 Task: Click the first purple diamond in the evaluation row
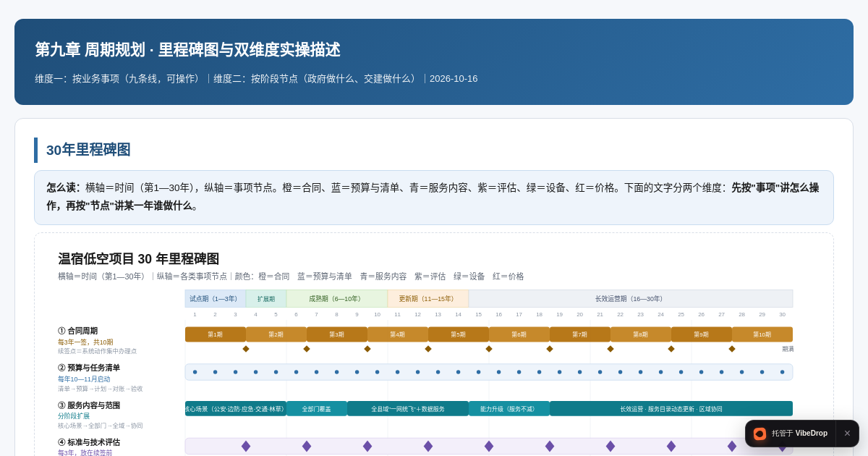coord(246,447)
